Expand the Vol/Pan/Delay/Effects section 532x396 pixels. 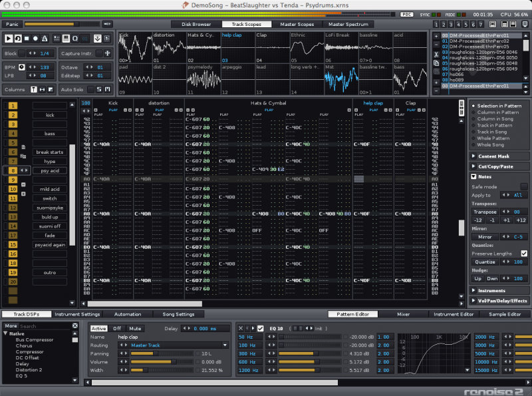coord(473,301)
